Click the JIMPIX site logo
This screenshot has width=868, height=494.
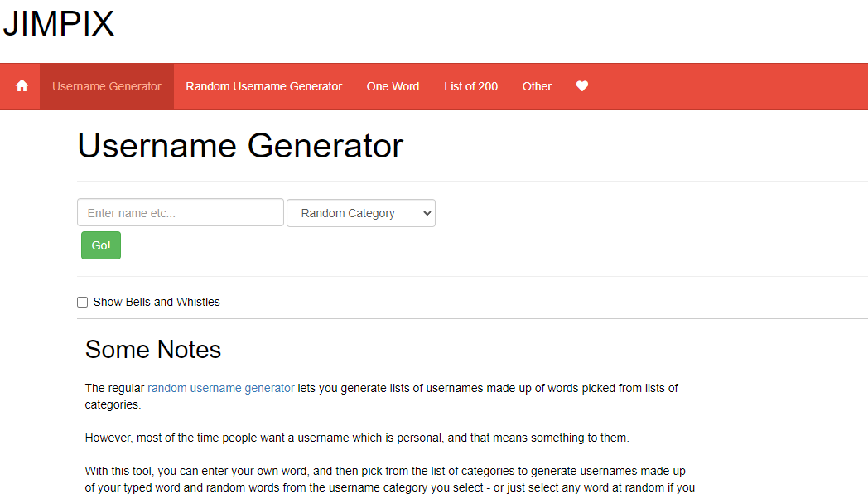pos(58,24)
